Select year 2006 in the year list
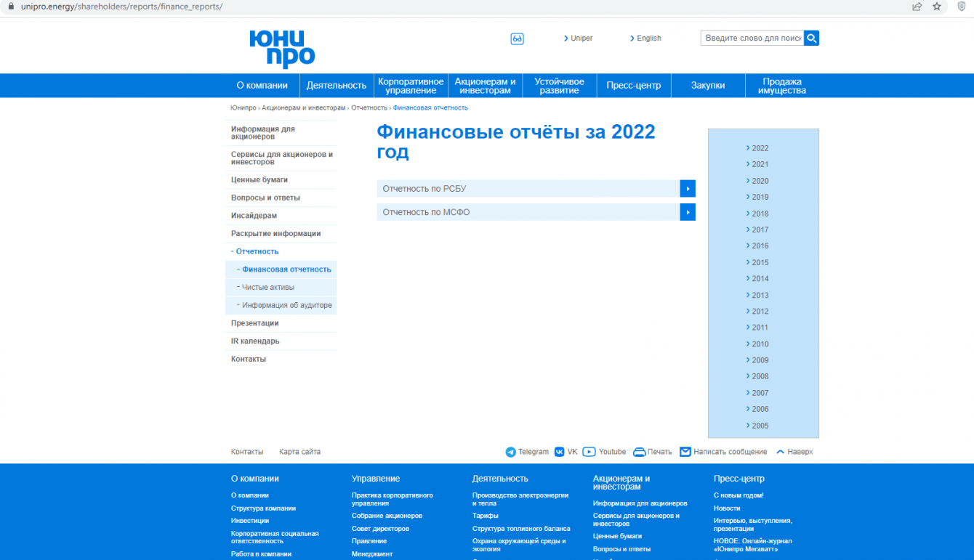Viewport: 974px width, 560px height. (x=760, y=409)
